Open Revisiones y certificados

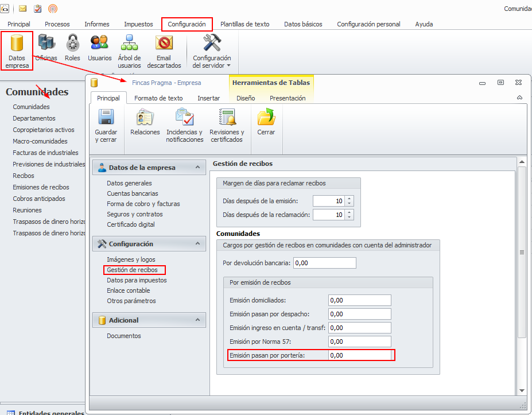pyautogui.click(x=227, y=126)
